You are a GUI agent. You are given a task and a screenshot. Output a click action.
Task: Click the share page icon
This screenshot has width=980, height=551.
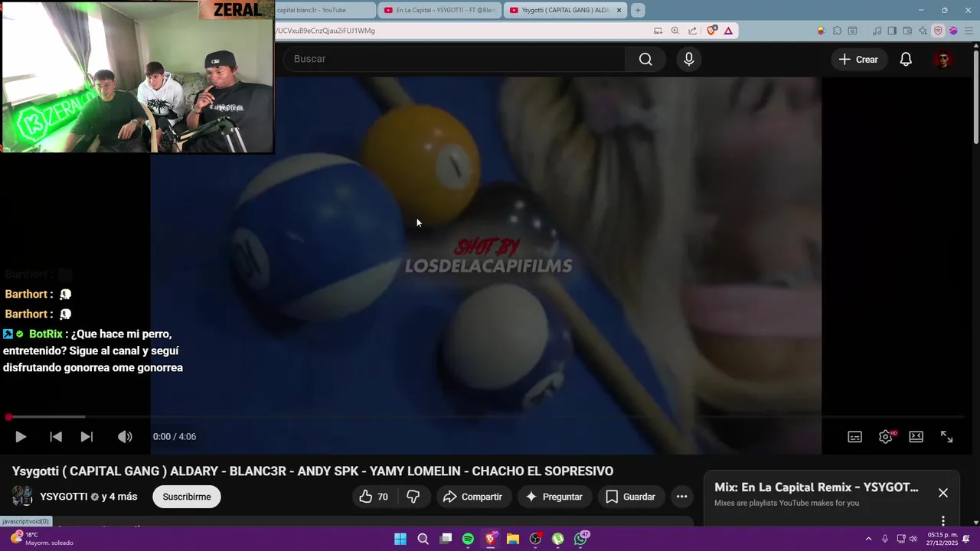pyautogui.click(x=693, y=31)
